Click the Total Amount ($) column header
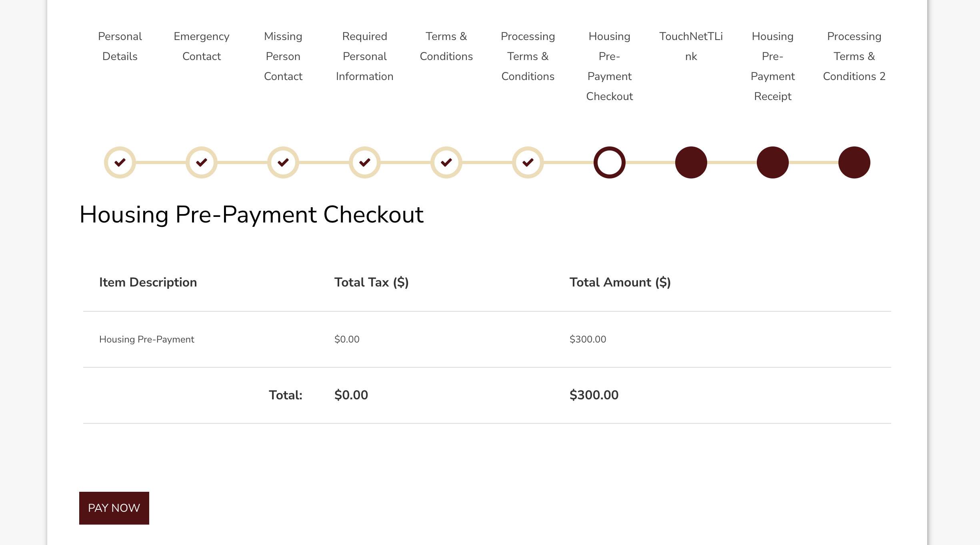 point(620,283)
